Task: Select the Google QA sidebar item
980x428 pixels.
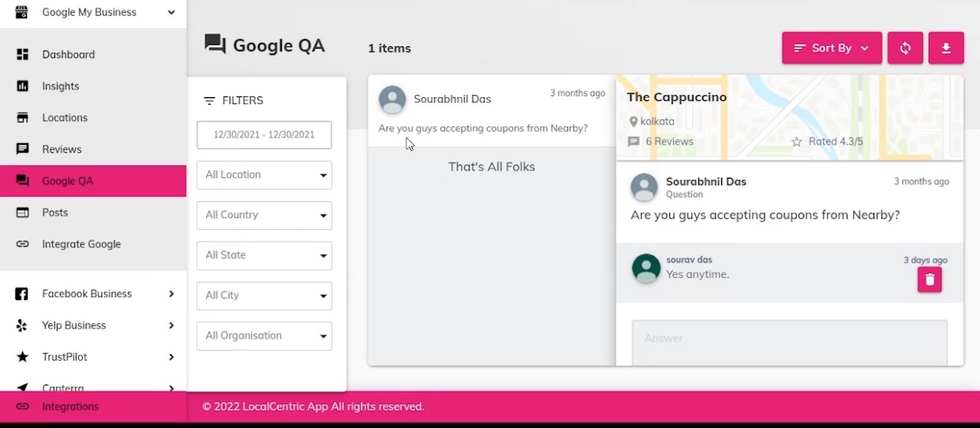Action: (93, 181)
